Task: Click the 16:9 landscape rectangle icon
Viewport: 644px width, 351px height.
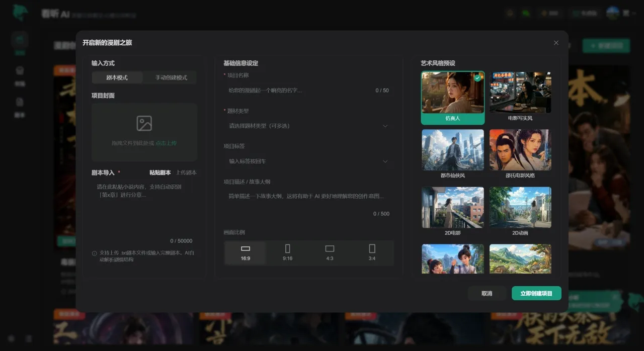Action: click(x=246, y=248)
